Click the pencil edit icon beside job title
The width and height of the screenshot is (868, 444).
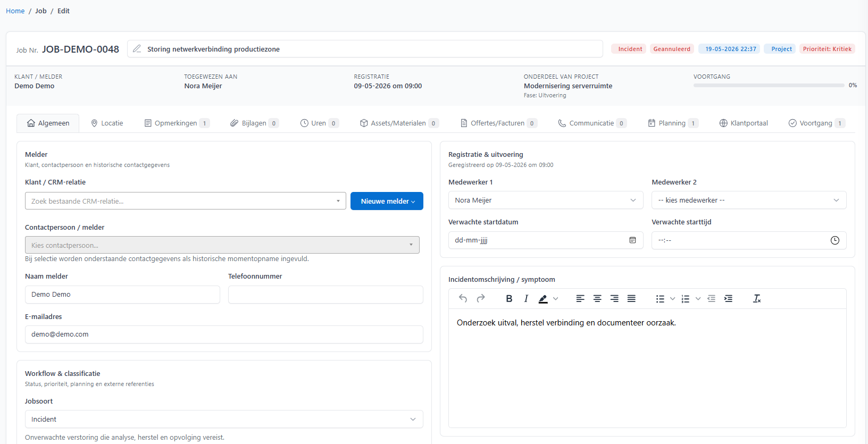tap(137, 49)
